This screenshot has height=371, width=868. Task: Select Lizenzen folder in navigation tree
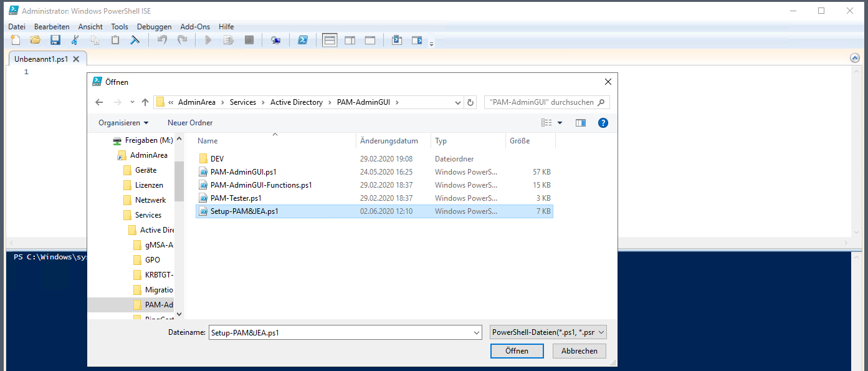click(x=143, y=185)
